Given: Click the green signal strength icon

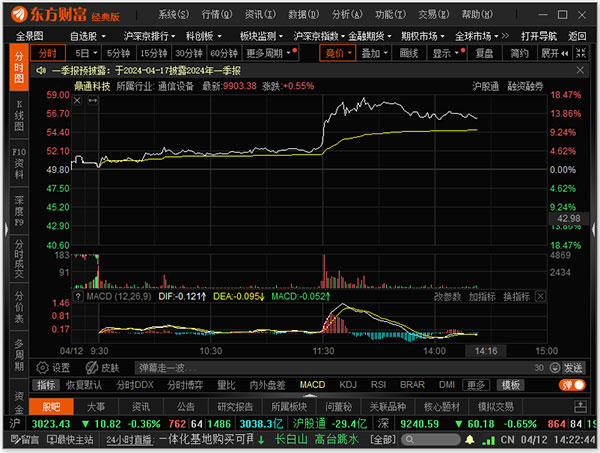Looking at the screenshot, I should (x=489, y=440).
